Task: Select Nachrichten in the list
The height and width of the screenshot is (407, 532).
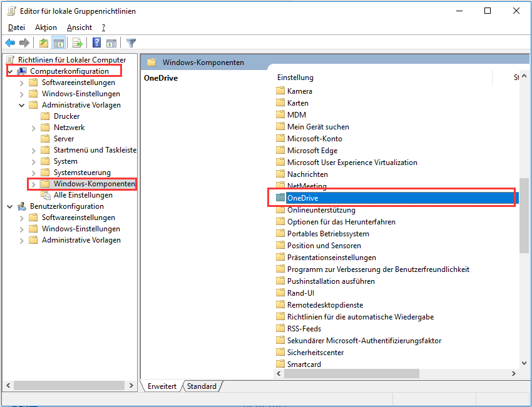Action: pos(307,174)
